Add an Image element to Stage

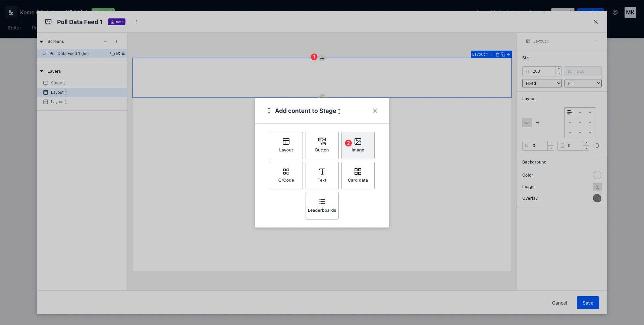click(358, 145)
